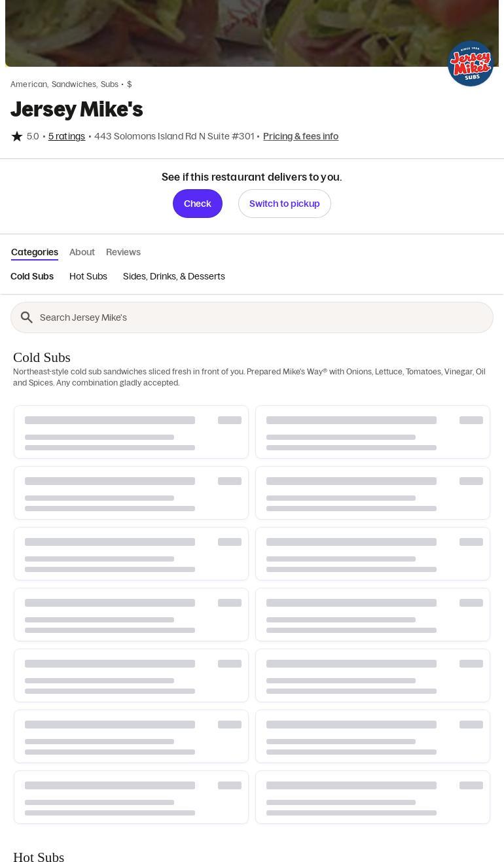This screenshot has width=504, height=862.
Task: Click the star rating icon
Action: [x=17, y=136]
